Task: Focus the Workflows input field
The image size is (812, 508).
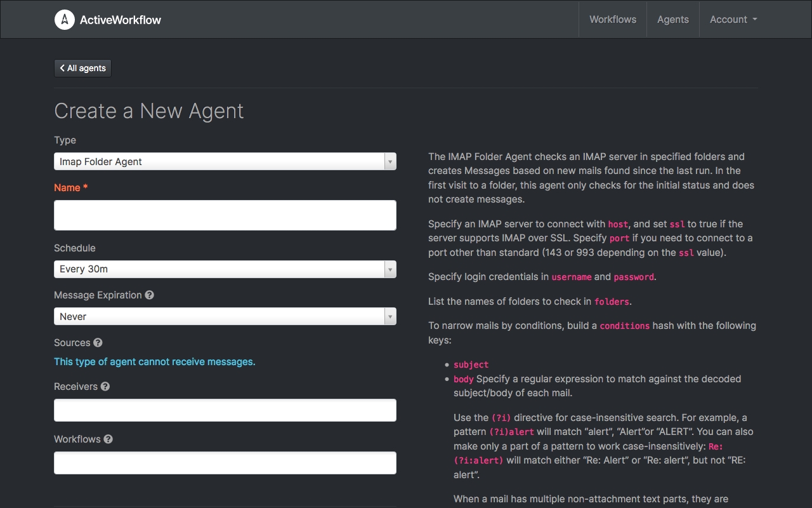Action: pyautogui.click(x=225, y=463)
